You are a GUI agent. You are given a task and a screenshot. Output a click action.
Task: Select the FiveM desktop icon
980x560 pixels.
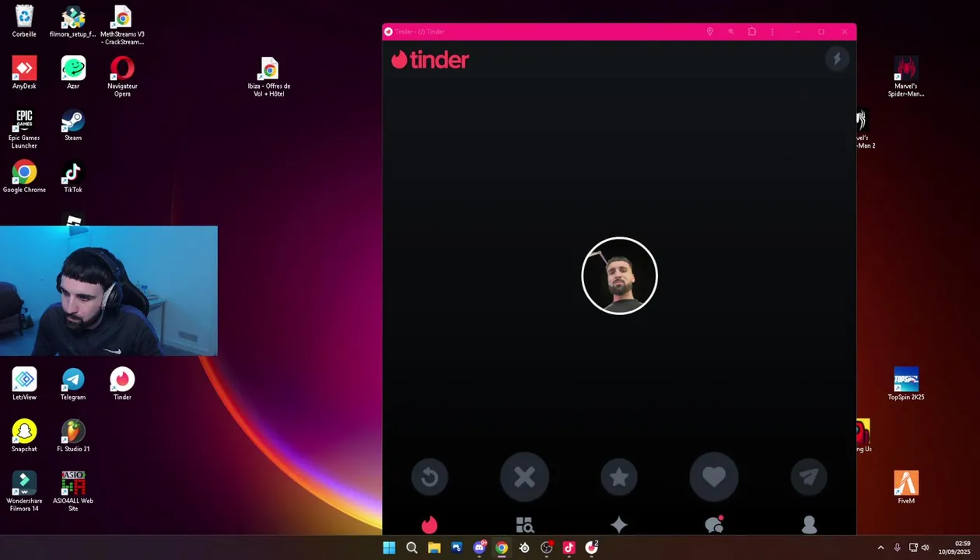(x=906, y=488)
